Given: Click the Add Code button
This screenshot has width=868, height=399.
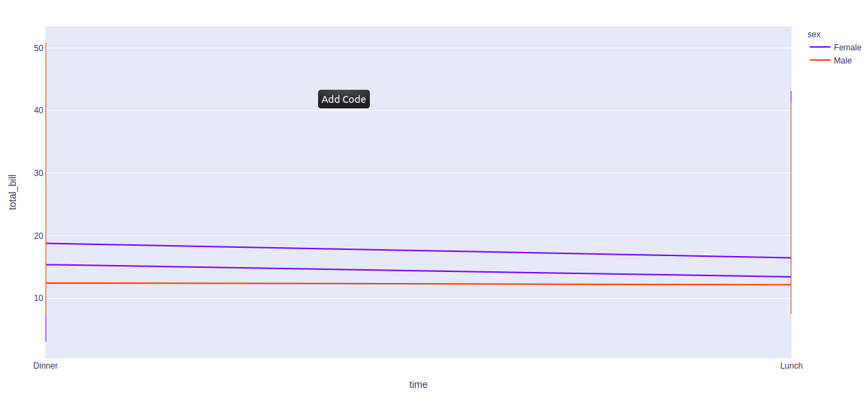Looking at the screenshot, I should click(x=344, y=99).
